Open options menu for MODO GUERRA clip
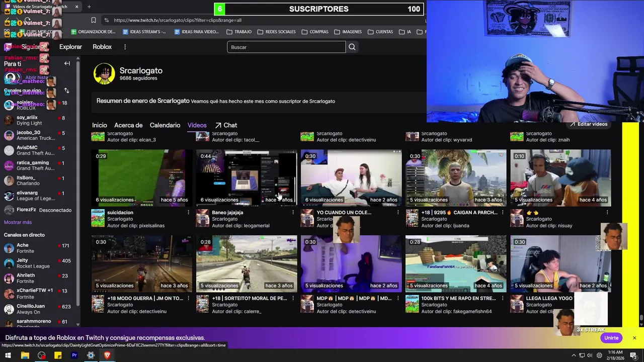Screen dimensions: 644x362 (188, 299)
